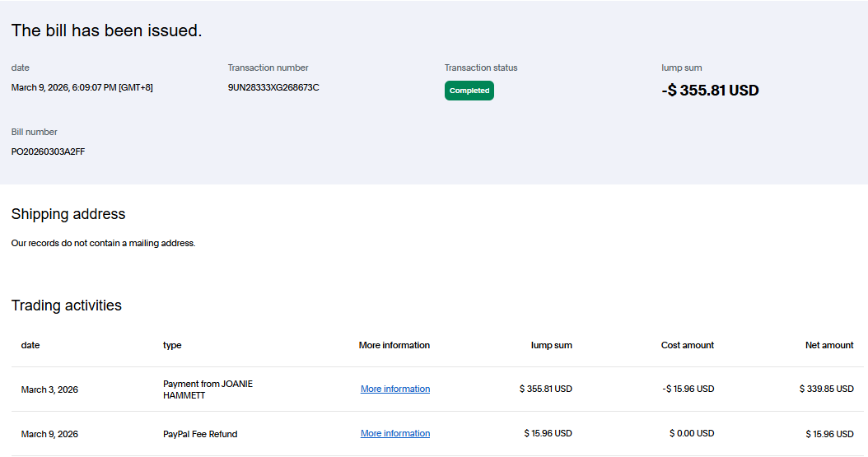Click the Shipping address heading
This screenshot has height=457, width=868.
(68, 214)
